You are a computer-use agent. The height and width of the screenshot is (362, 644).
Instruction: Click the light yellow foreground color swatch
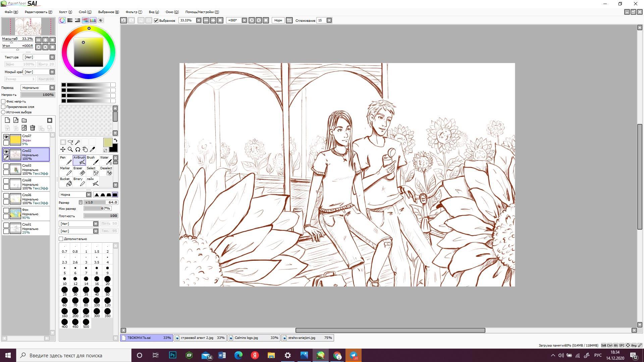(108, 142)
